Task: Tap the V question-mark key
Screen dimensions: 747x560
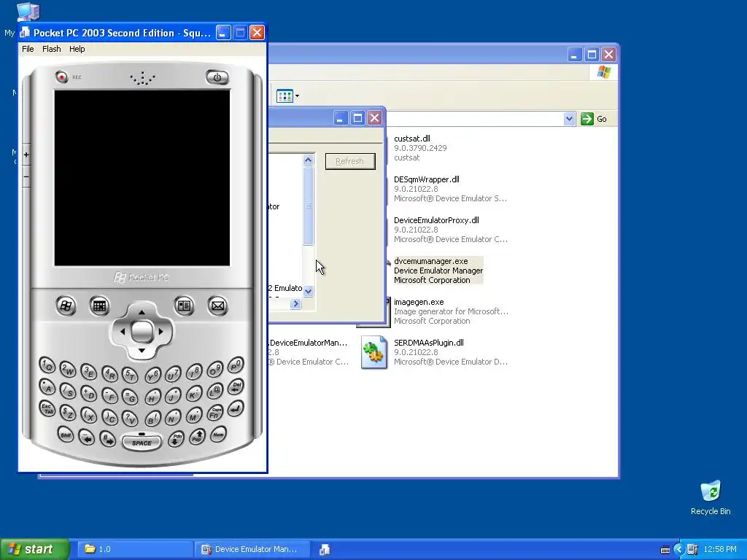Action: [130, 418]
